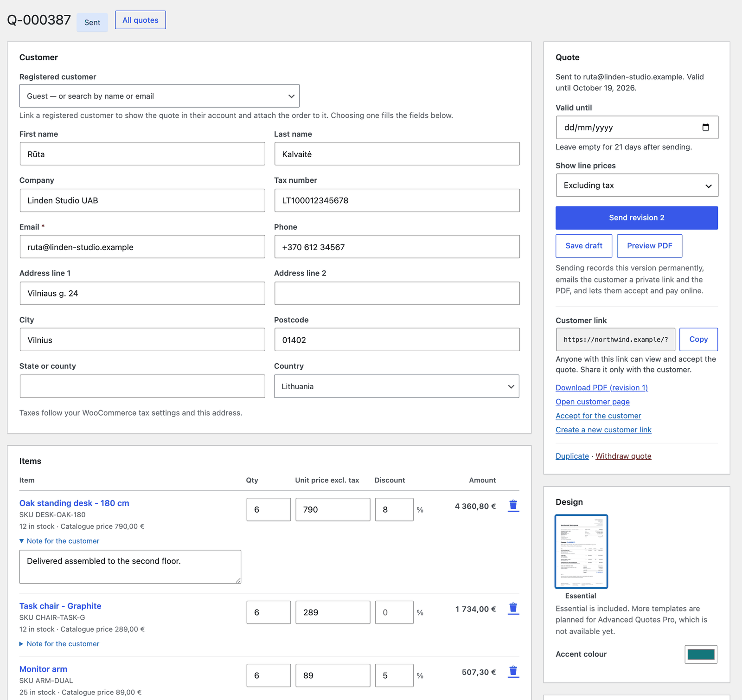Open the Monitor arm product link

pos(43,669)
